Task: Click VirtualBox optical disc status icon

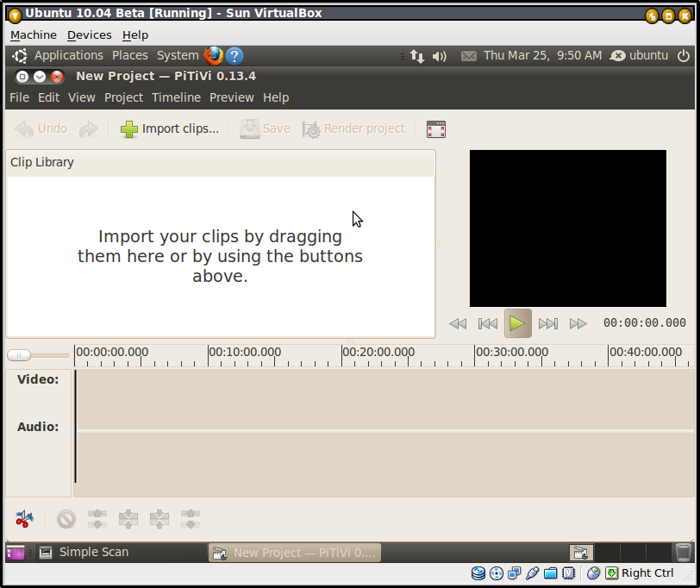Action: click(x=497, y=573)
